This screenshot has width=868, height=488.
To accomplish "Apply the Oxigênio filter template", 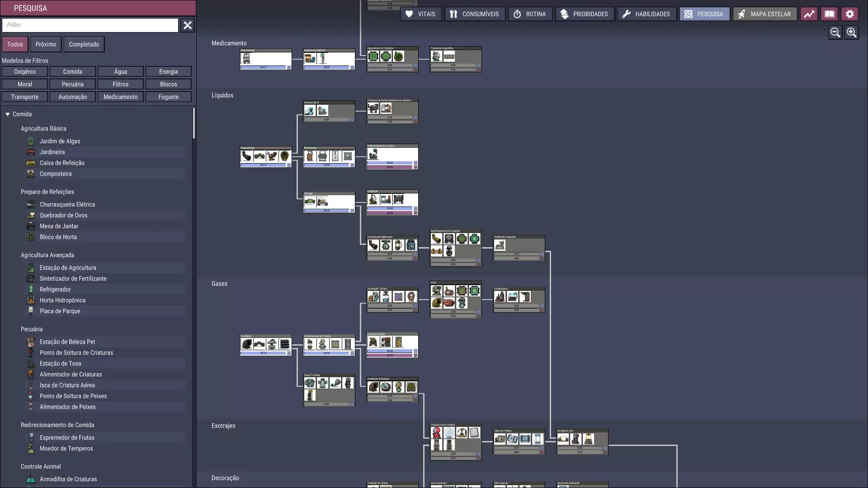I will click(25, 72).
